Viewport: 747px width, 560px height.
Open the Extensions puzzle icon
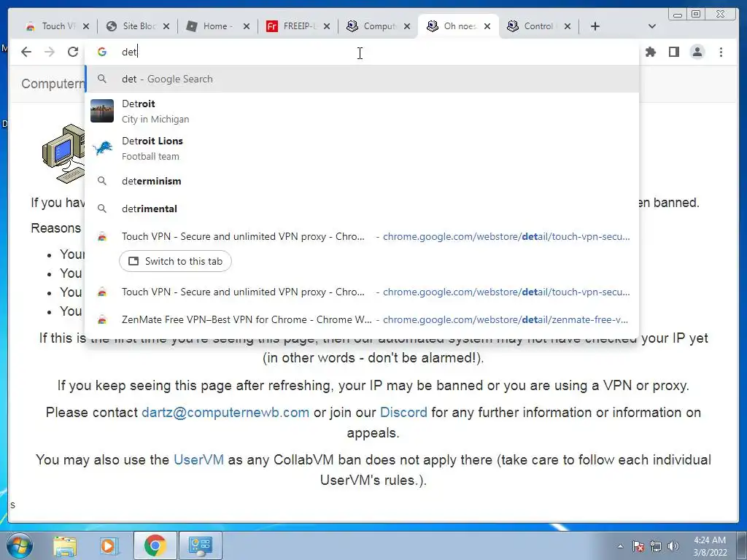coord(650,52)
